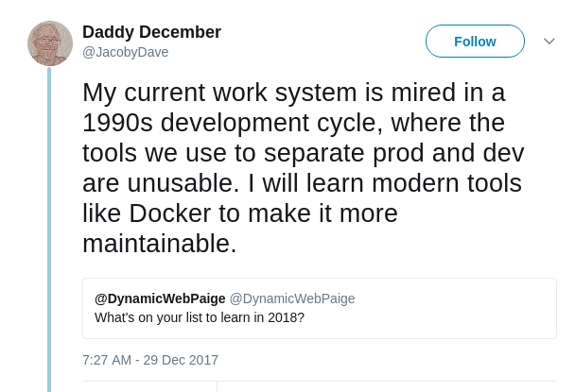Click the gray @DynamicWebPaige handle in quote

click(292, 298)
